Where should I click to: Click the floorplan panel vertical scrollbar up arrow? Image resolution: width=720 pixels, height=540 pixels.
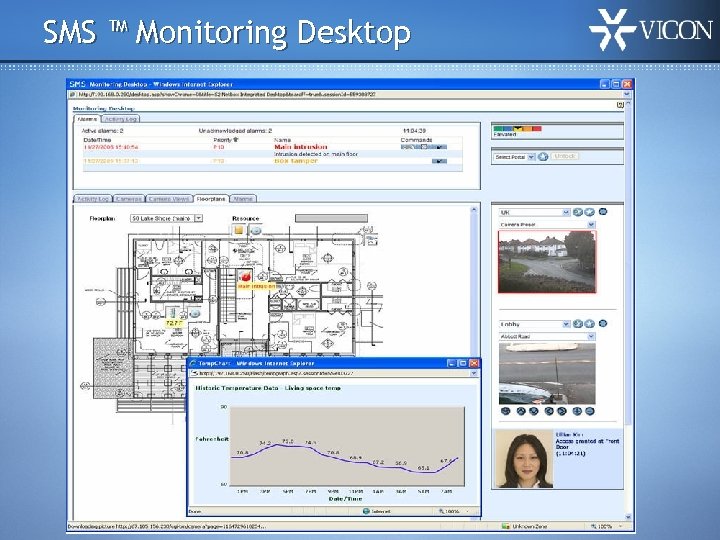pos(474,210)
